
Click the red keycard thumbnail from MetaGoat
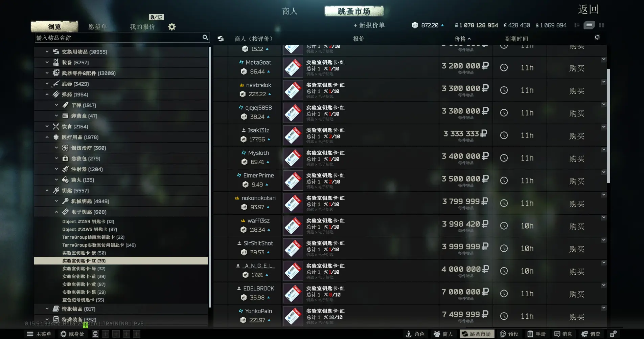(293, 67)
